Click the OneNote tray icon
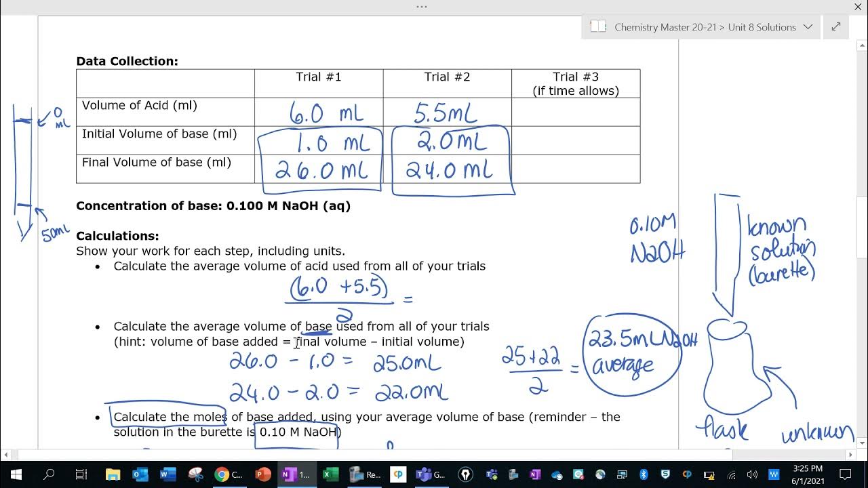This screenshot has height=488, width=868. [x=535, y=474]
